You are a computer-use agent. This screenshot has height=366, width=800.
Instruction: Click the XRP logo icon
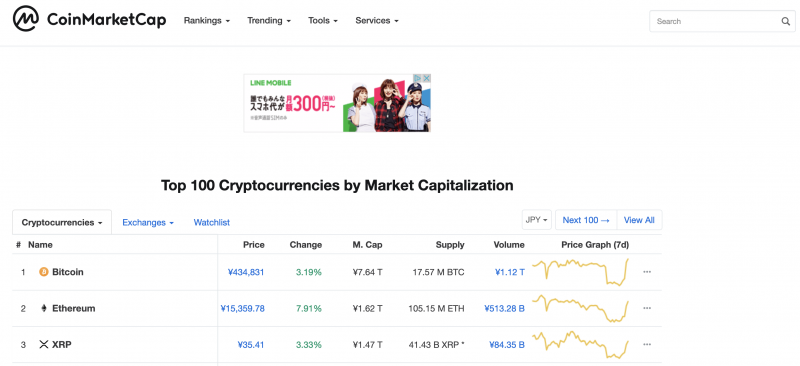(x=44, y=345)
